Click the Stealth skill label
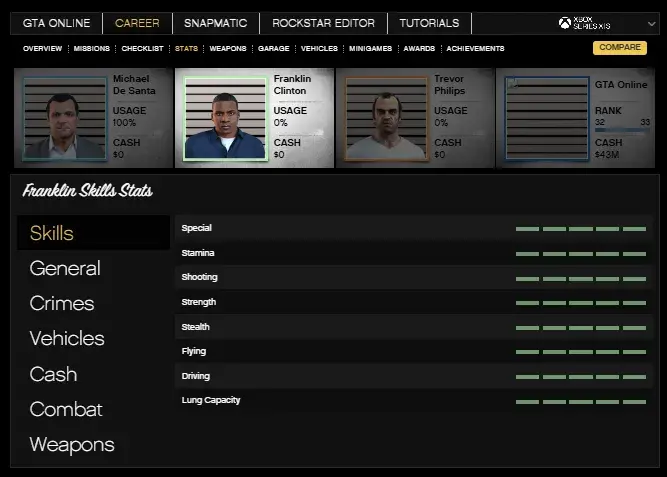 tap(196, 327)
